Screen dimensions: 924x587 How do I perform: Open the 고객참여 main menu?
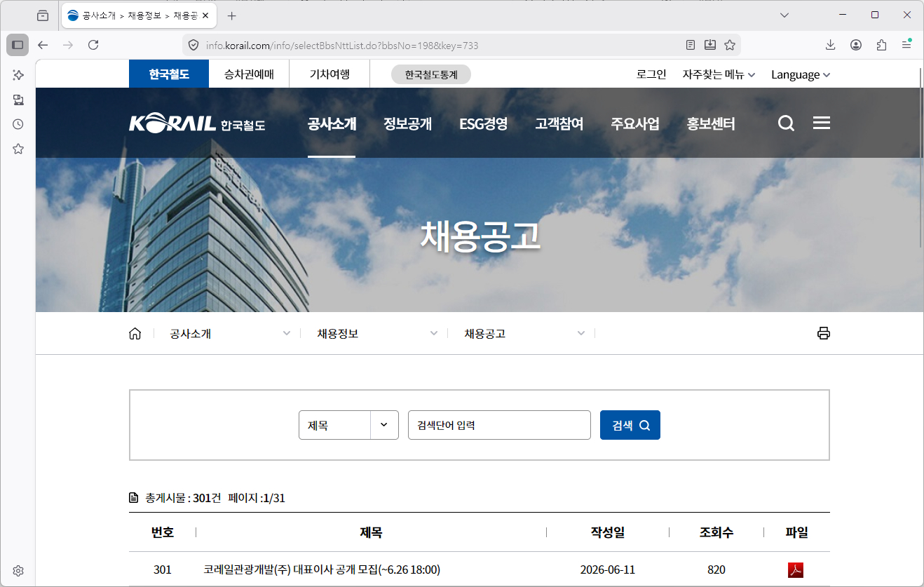(x=559, y=124)
